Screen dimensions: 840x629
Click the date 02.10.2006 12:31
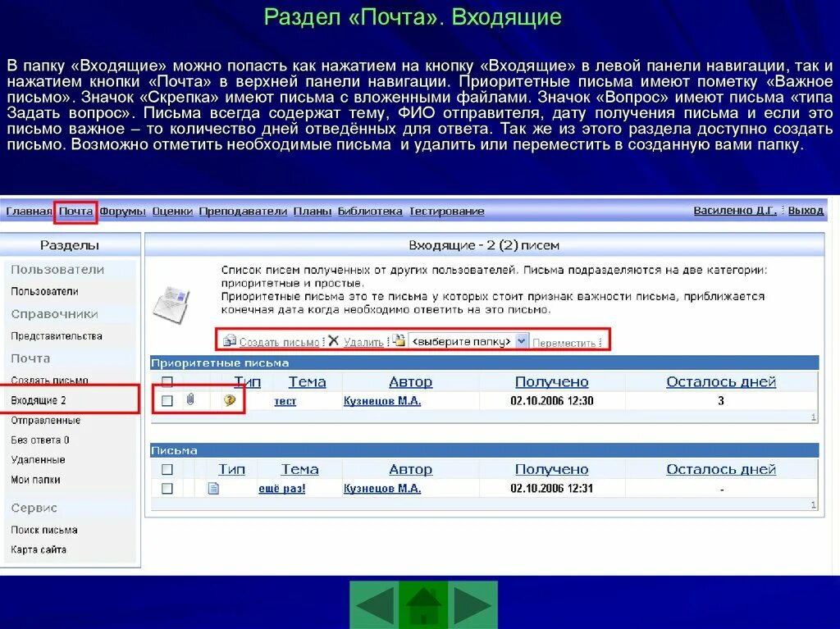552,488
